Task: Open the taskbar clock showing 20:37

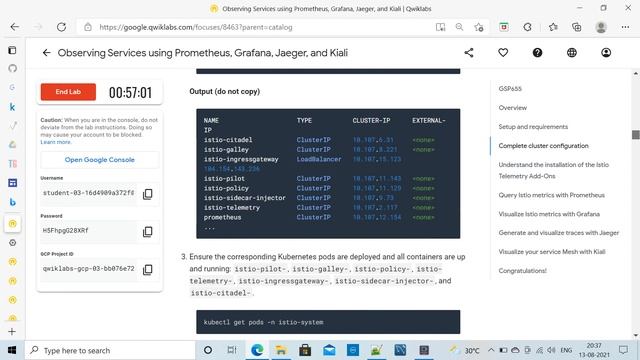Action: [594, 350]
